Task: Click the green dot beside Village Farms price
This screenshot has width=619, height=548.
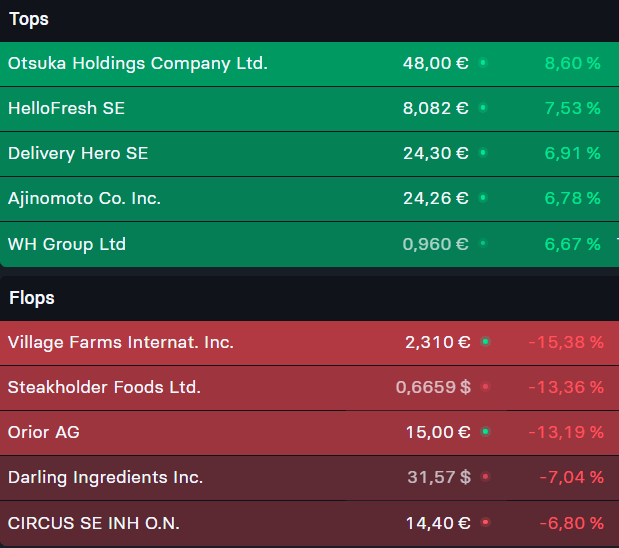Action: (486, 342)
